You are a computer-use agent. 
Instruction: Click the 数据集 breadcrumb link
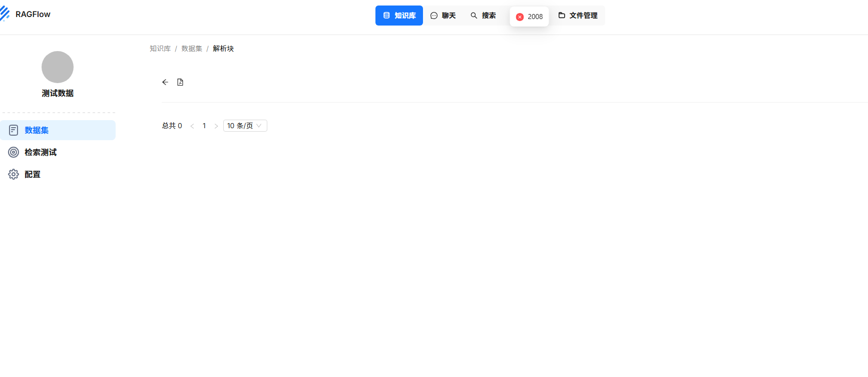192,49
